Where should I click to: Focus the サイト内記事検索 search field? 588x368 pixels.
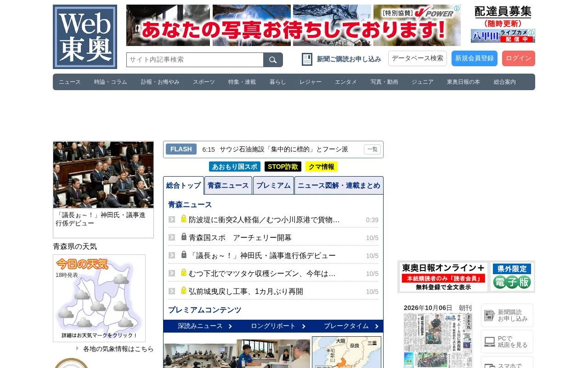point(195,60)
